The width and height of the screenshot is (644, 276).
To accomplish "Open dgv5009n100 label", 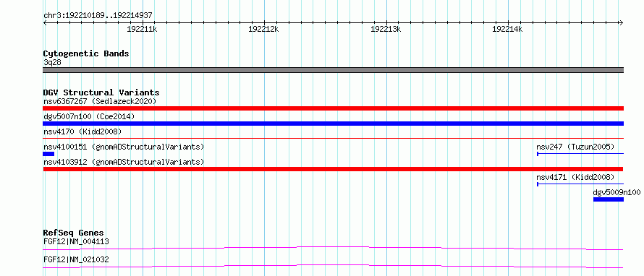I will pos(617,192).
